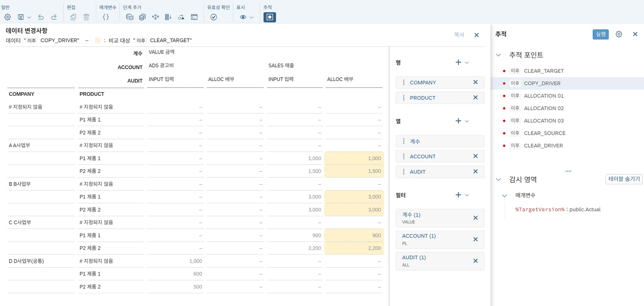Select the CLEAR_SOURCE trace point
Image resolution: width=644 pixels, height=306 pixels.
click(x=544, y=133)
